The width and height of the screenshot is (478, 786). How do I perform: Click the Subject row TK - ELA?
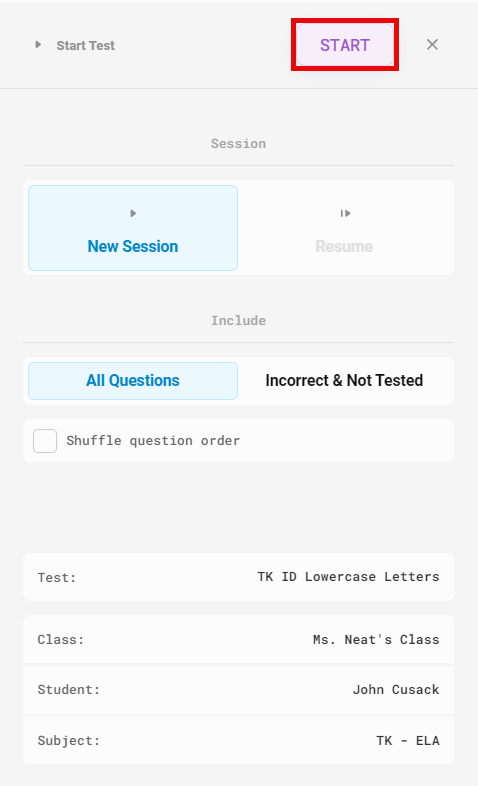click(x=238, y=740)
